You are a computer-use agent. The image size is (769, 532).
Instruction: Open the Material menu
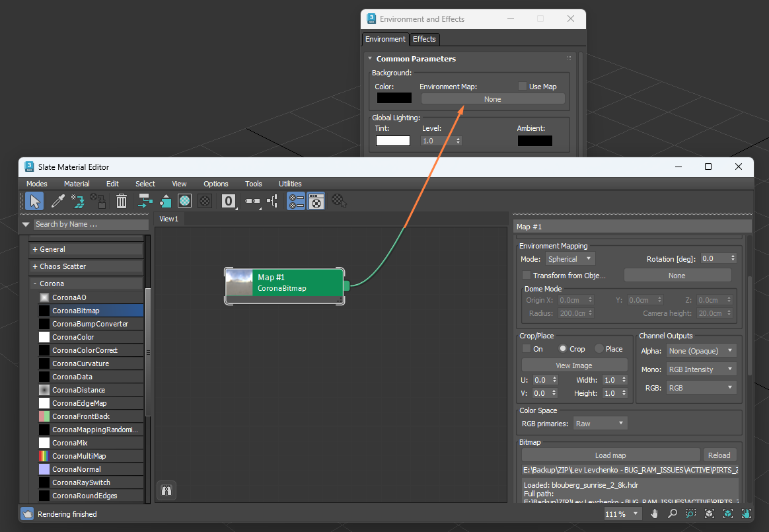(x=77, y=184)
